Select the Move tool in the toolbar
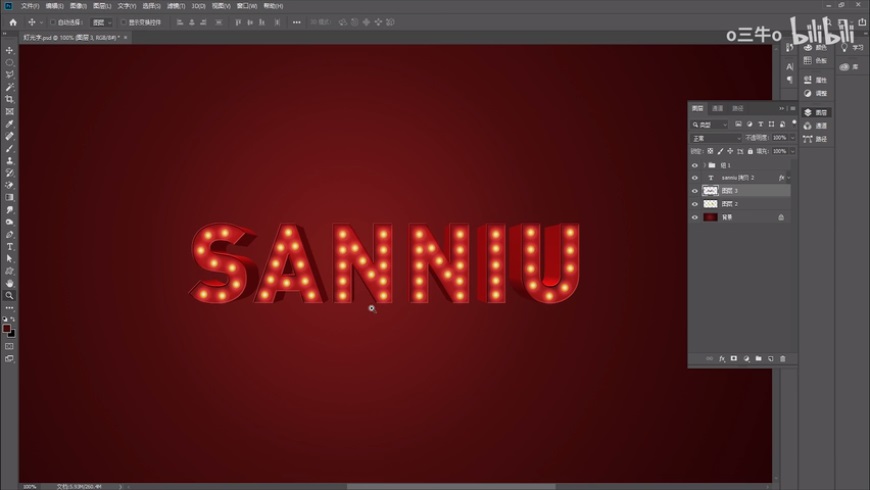This screenshot has height=490, width=870. click(10, 50)
